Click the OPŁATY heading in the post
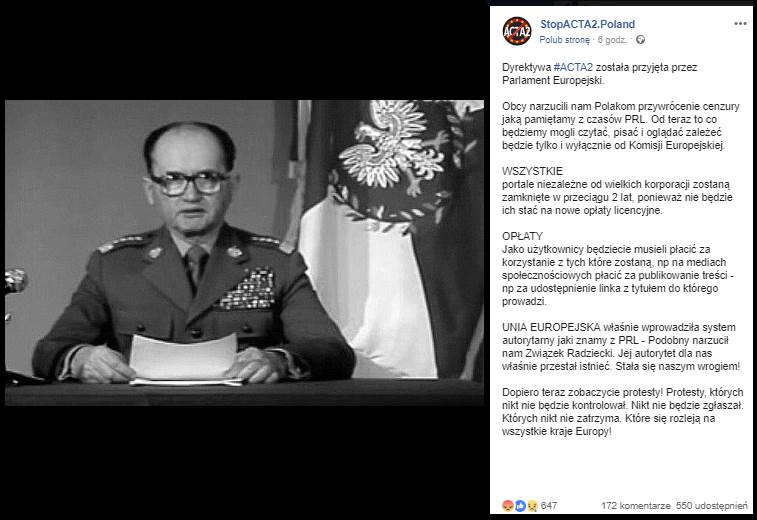This screenshot has height=520, width=757. tap(522, 236)
